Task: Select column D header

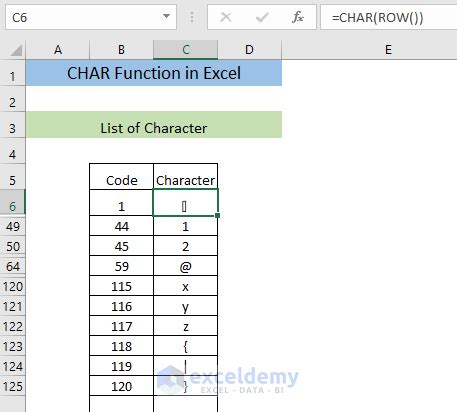Action: 250,50
